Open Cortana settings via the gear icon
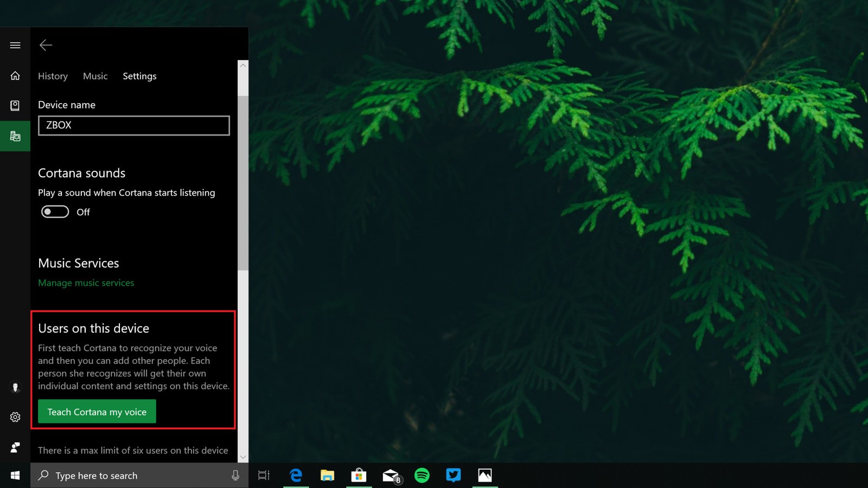This screenshot has height=488, width=868. click(x=15, y=417)
